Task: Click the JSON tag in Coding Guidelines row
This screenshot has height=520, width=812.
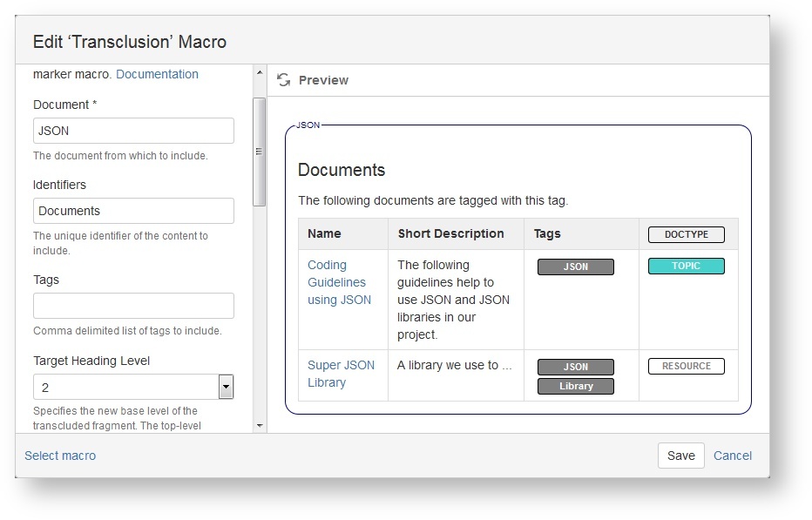Action: pos(575,267)
